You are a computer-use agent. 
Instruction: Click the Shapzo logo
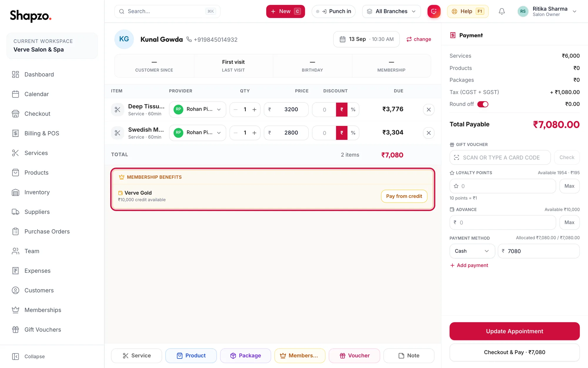click(31, 16)
